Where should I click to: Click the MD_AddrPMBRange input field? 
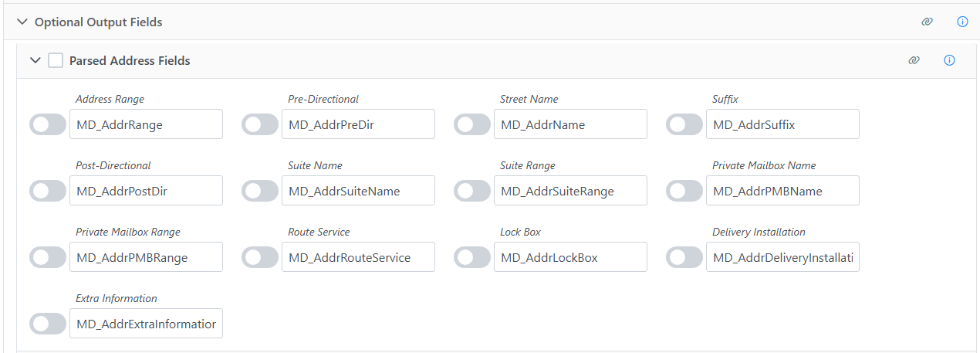click(146, 257)
